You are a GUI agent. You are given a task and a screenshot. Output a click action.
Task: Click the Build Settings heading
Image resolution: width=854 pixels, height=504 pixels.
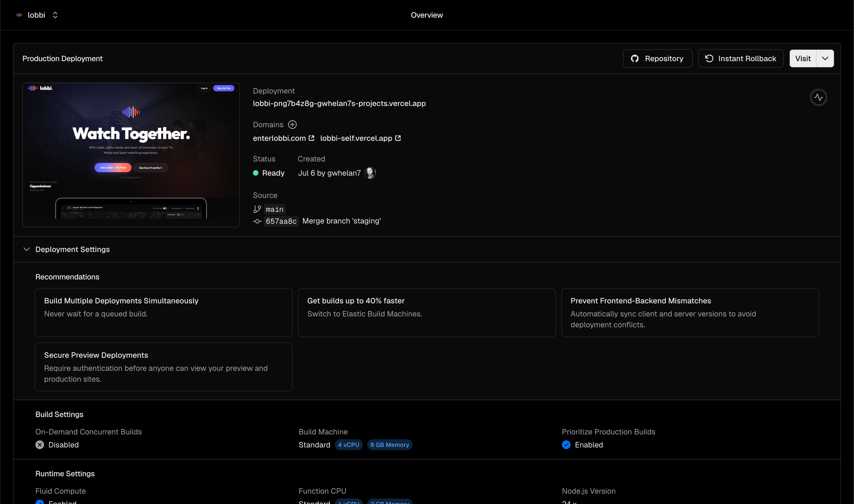(x=60, y=414)
